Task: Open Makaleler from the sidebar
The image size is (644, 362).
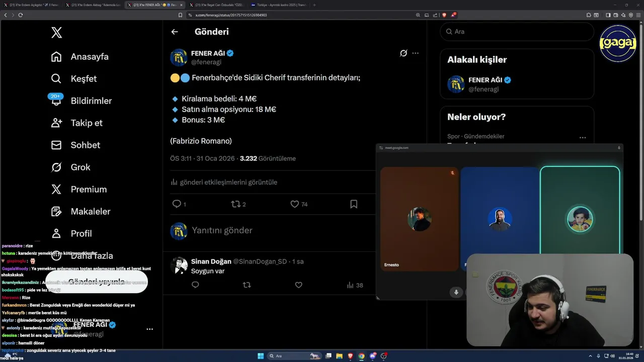Action: click(x=80, y=212)
